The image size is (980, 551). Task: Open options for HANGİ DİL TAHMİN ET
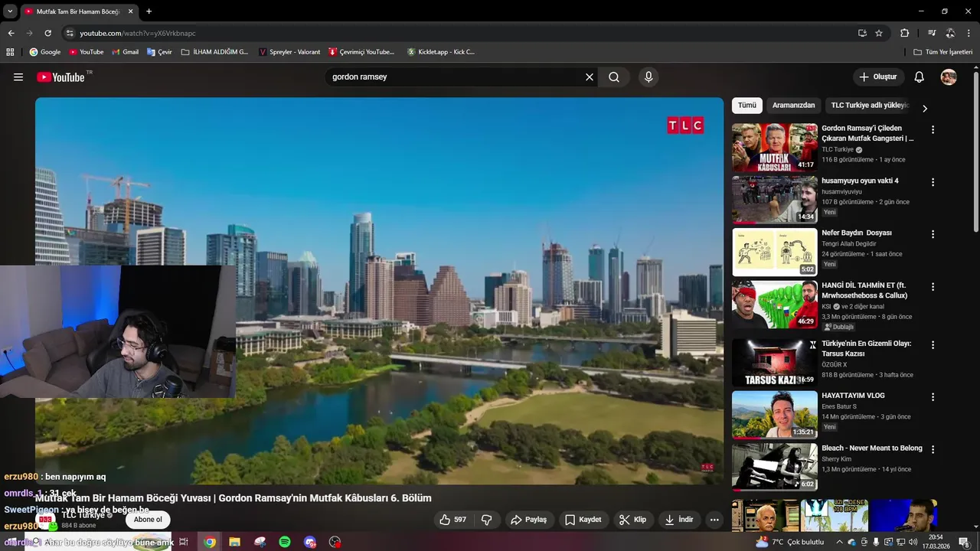pyautogui.click(x=933, y=287)
